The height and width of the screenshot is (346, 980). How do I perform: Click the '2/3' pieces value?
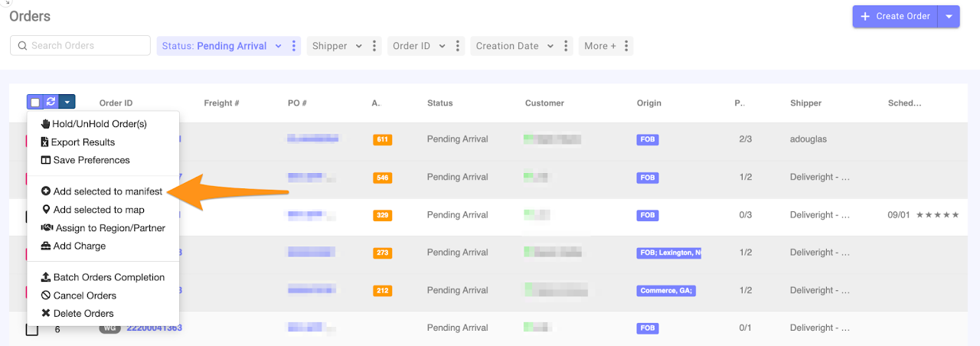click(x=745, y=139)
